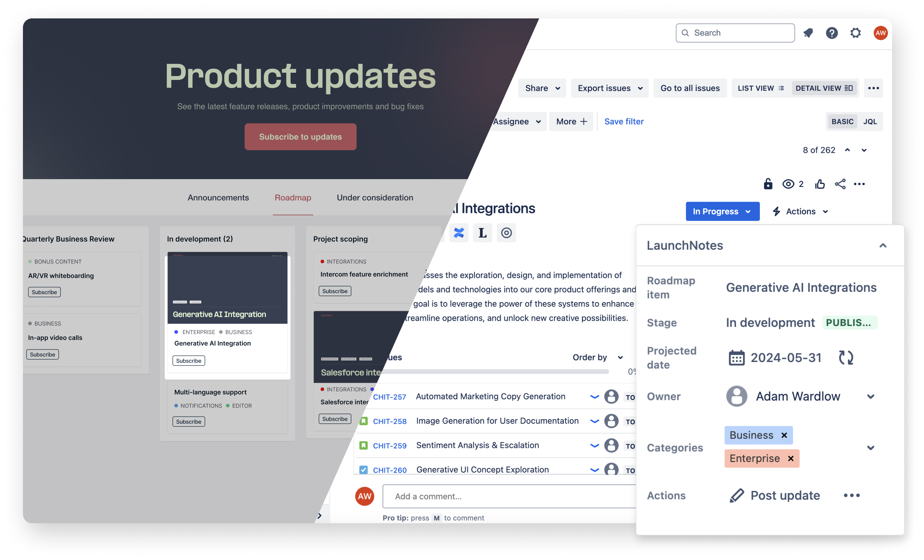Viewport: 924px width, 560px height.
Task: Click assignee avatar for CHIT-259
Action: coord(611,445)
